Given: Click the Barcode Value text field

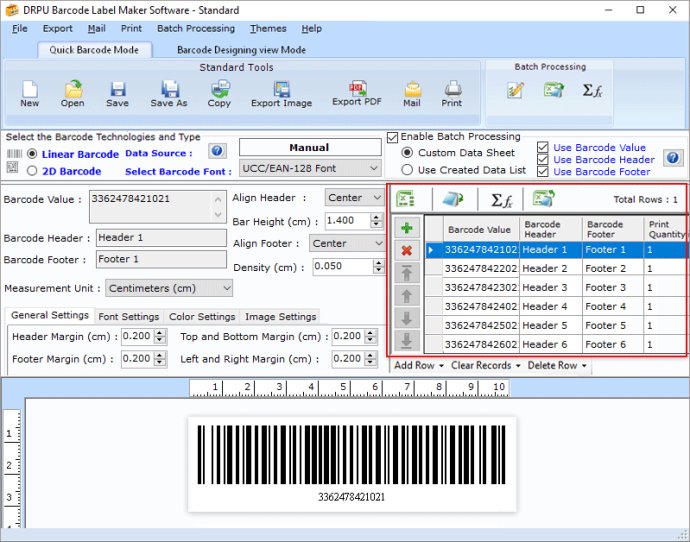Looking at the screenshot, I should pos(158,207).
